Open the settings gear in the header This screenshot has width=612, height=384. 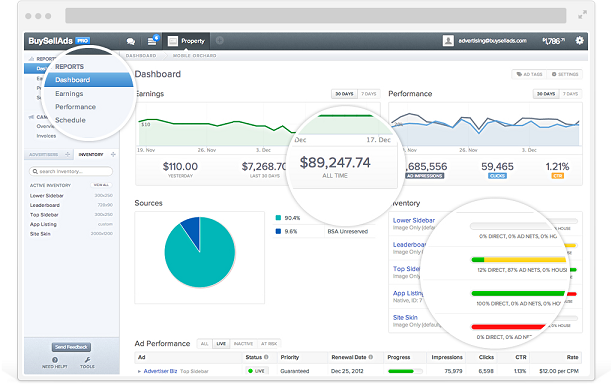580,40
